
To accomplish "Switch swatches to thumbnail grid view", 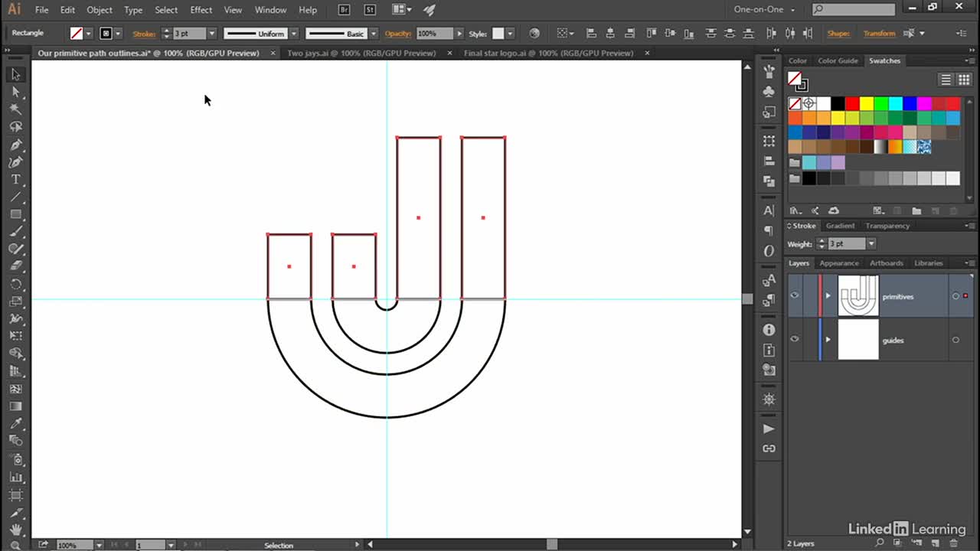I will tap(962, 80).
